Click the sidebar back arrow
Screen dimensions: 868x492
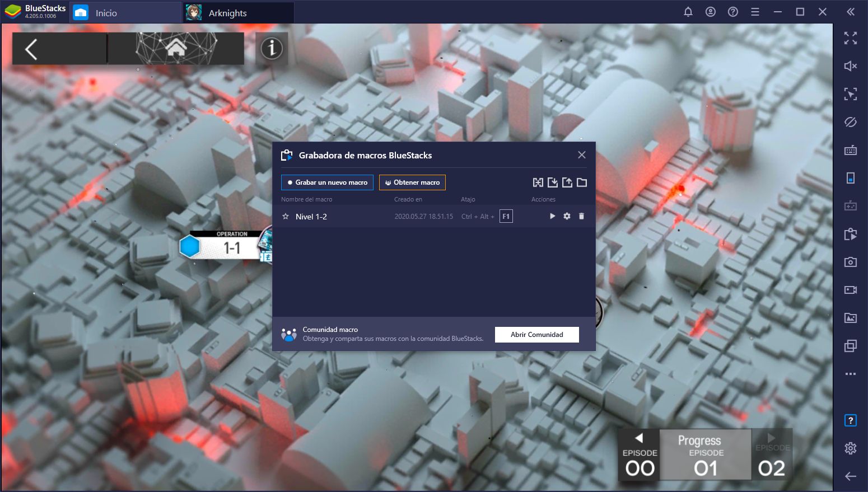pos(851,476)
